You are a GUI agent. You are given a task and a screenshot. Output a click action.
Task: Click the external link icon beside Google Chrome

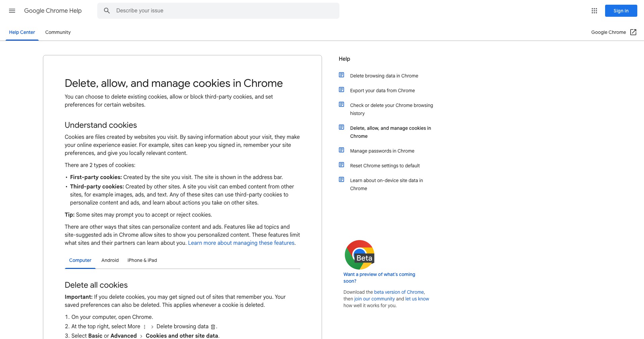click(x=633, y=32)
